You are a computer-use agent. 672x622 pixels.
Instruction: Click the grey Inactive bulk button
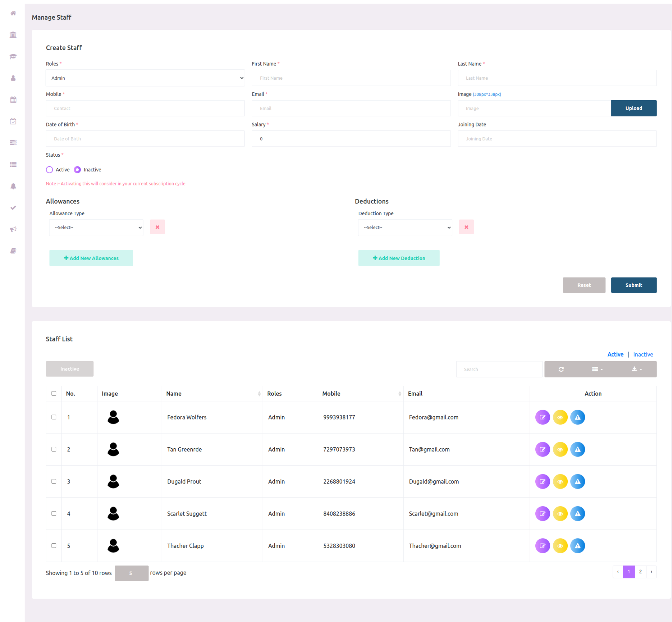[x=70, y=369]
